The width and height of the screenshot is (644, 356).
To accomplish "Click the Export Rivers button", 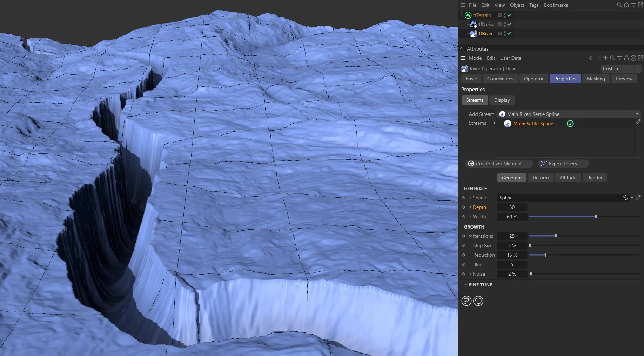I will 563,164.
